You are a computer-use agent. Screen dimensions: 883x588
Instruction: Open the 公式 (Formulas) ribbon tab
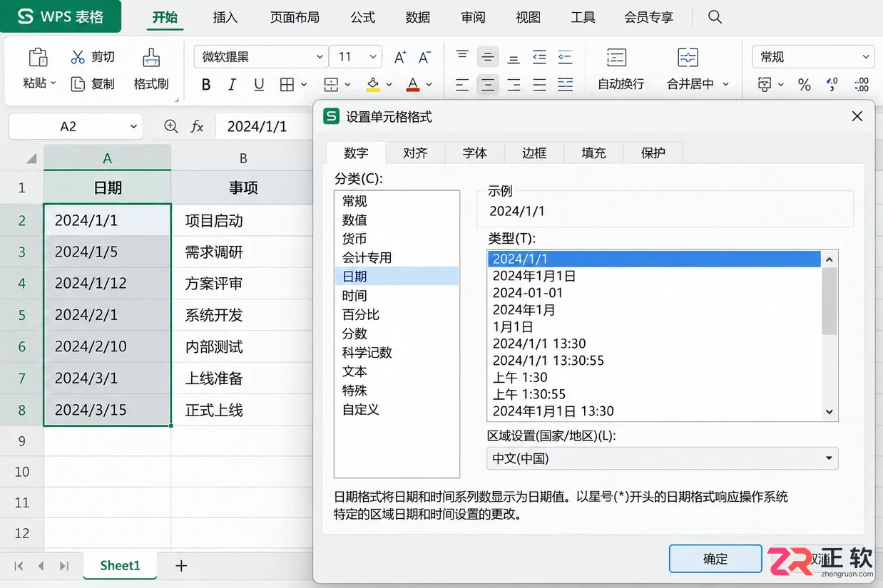pyautogui.click(x=363, y=17)
